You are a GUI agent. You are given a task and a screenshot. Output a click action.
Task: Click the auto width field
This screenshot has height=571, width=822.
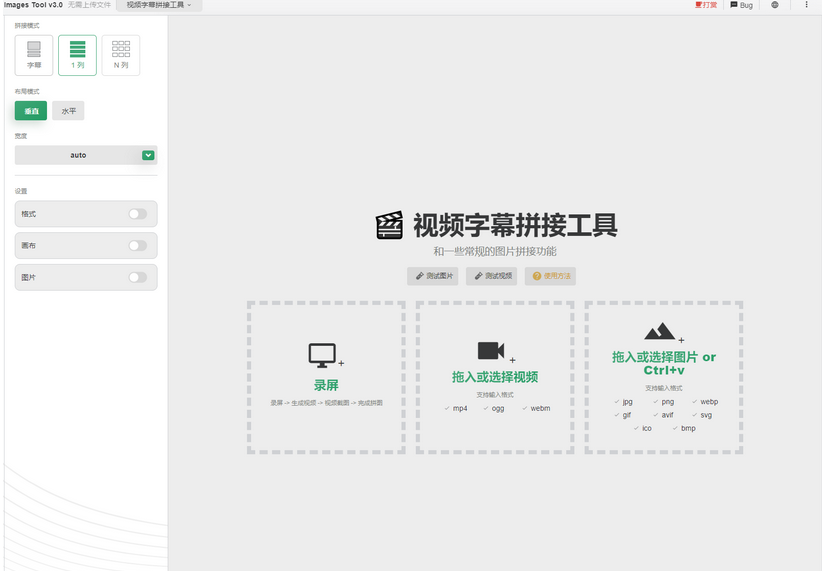click(x=86, y=155)
